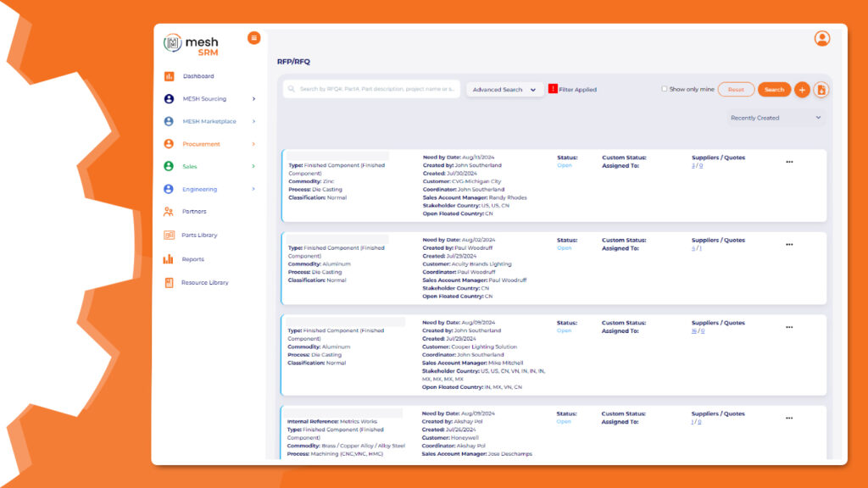Click 'Customer: Acuity Brands Lighting' text
Image resolution: width=868 pixels, height=488 pixels.
(467, 264)
